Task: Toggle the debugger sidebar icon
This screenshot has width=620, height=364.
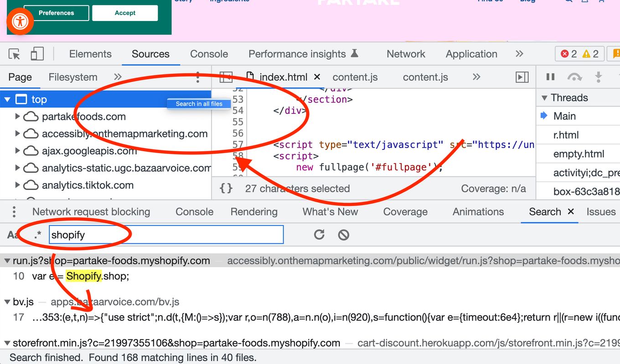Action: point(522,77)
